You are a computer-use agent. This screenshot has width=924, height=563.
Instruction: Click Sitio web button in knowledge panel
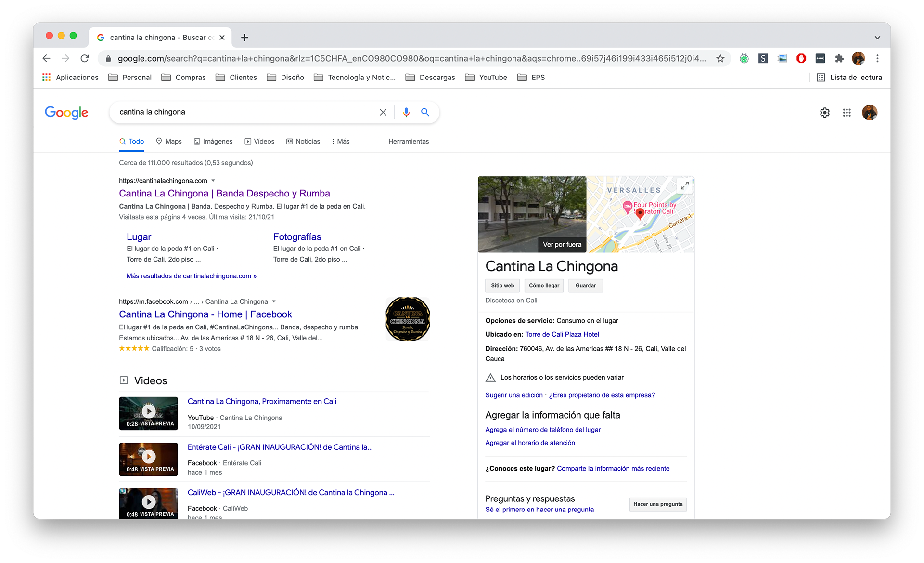[502, 285]
